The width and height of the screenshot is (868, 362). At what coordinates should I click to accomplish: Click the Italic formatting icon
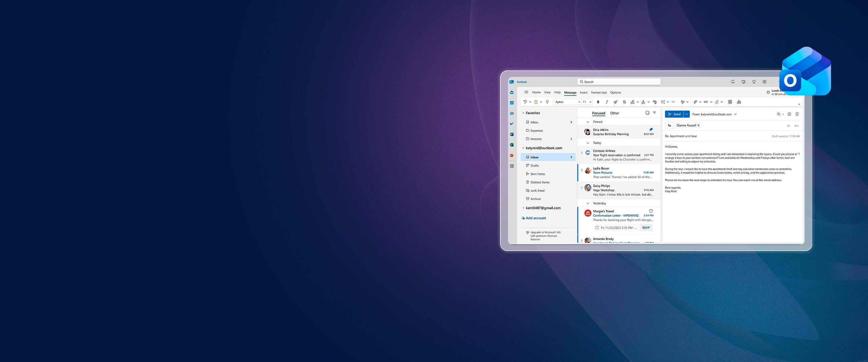[607, 102]
